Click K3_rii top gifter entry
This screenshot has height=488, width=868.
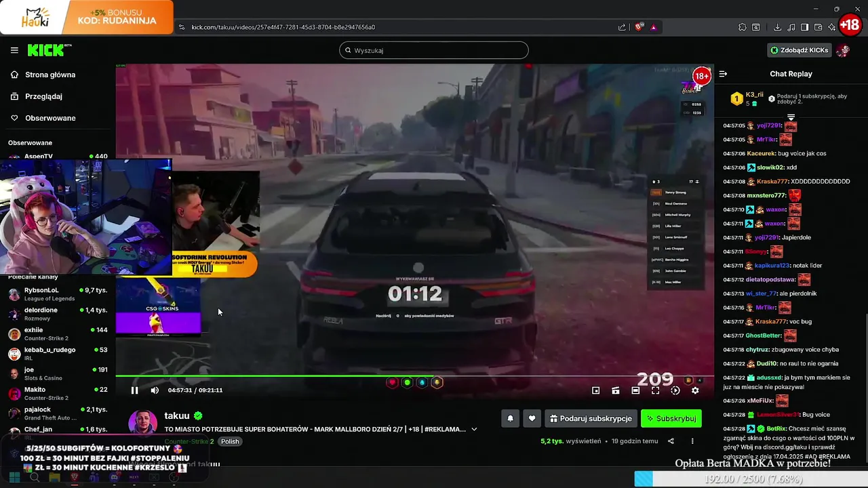747,99
